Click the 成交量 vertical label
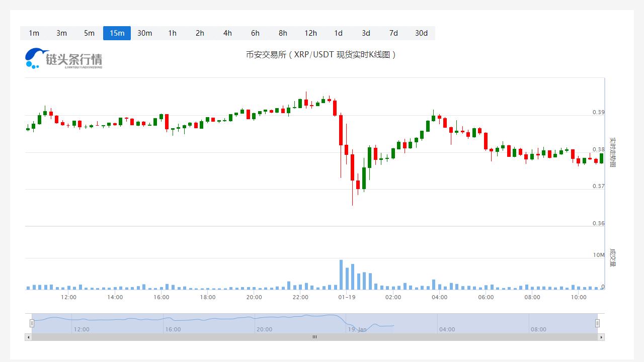This screenshot has width=644, height=362. coord(612,257)
